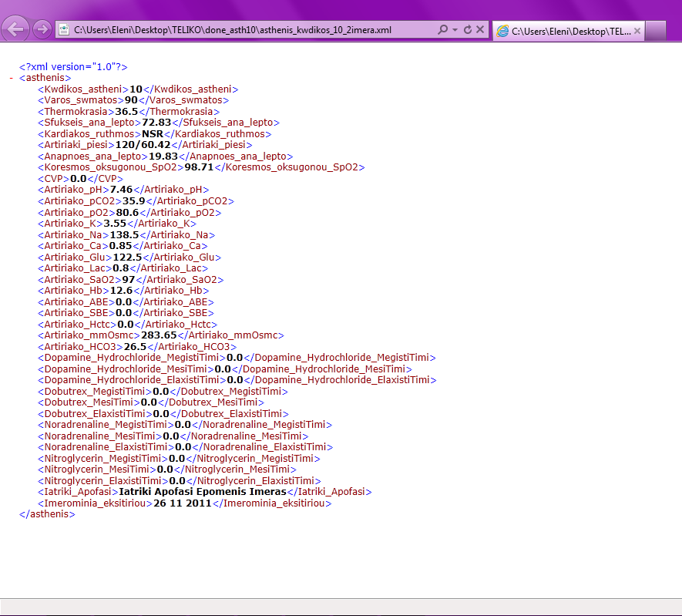Viewport: 682px width, 616px height.
Task: Click Artiriako_pH value 7.46
Action: (121, 190)
